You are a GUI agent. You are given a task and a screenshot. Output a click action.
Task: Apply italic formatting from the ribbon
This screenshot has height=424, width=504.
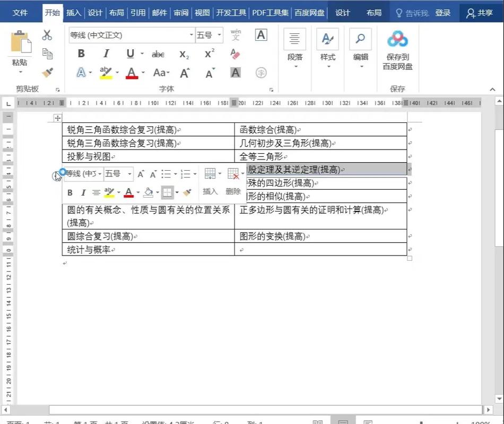(106, 54)
